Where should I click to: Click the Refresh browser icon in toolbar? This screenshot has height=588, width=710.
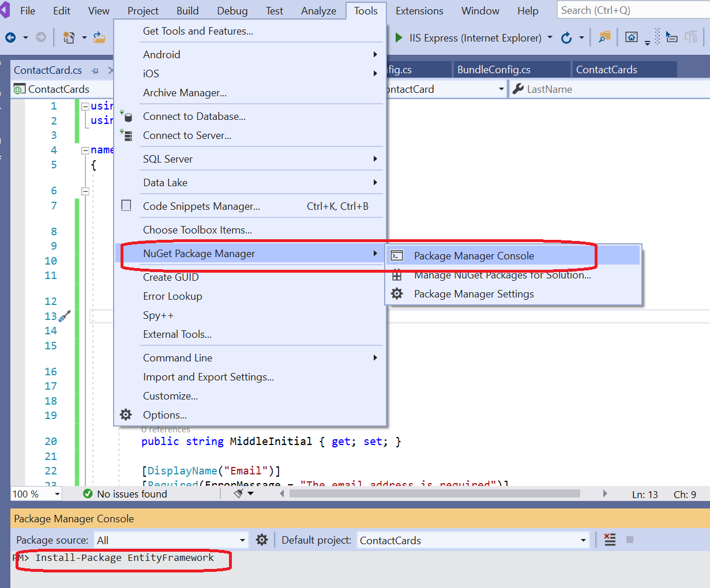click(x=566, y=37)
